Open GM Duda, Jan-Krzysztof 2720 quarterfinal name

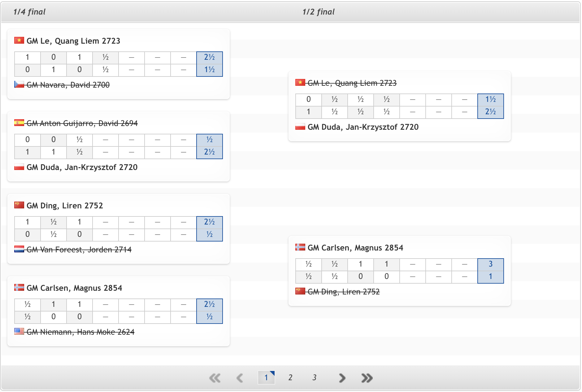[x=82, y=167]
